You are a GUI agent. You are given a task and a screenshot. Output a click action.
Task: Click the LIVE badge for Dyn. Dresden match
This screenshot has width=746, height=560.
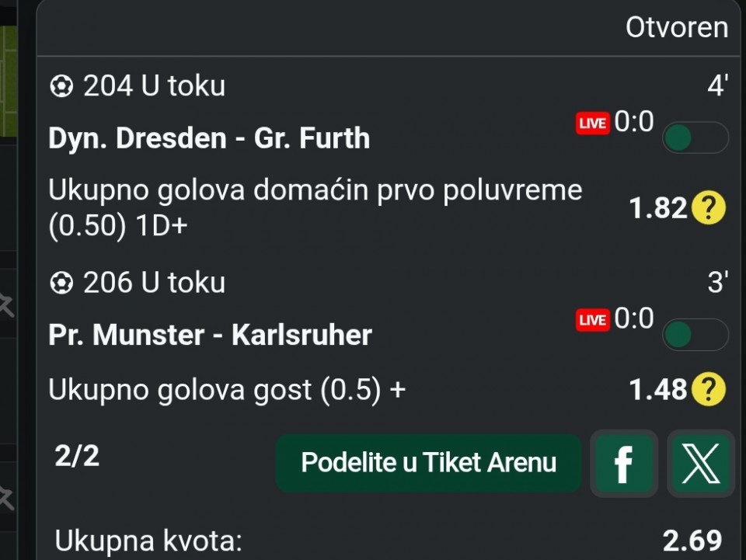pyautogui.click(x=592, y=123)
